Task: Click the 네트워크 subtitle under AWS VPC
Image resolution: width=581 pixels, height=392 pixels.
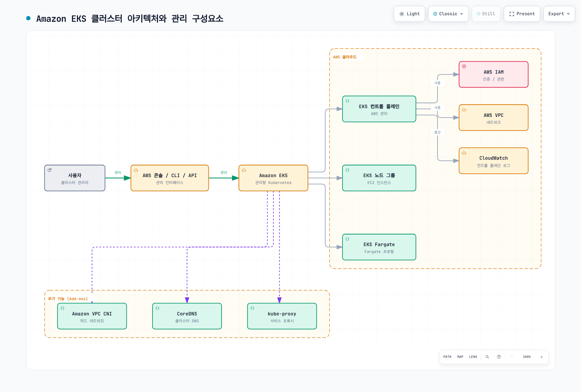Action: 493,122
